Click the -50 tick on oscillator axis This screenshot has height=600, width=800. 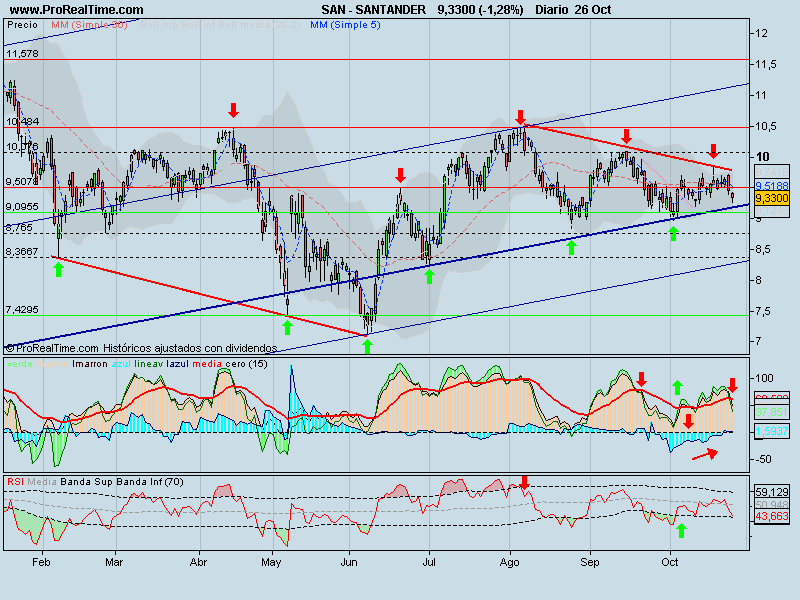click(x=763, y=459)
